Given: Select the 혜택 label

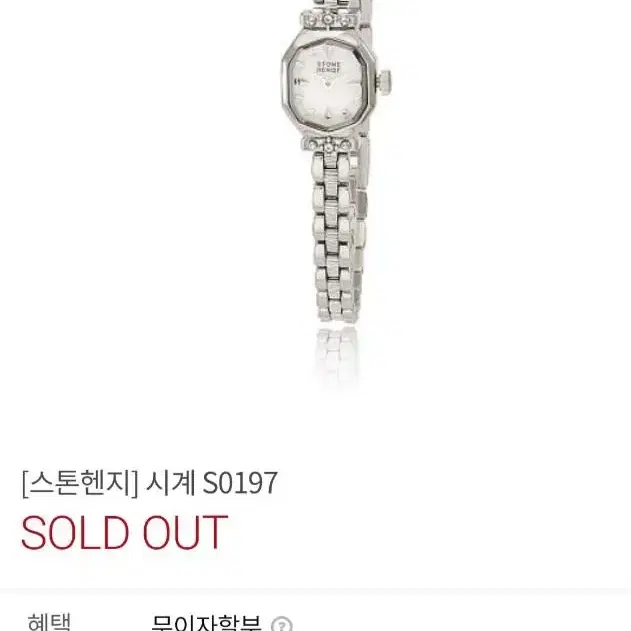Looking at the screenshot, I should (x=49, y=622).
